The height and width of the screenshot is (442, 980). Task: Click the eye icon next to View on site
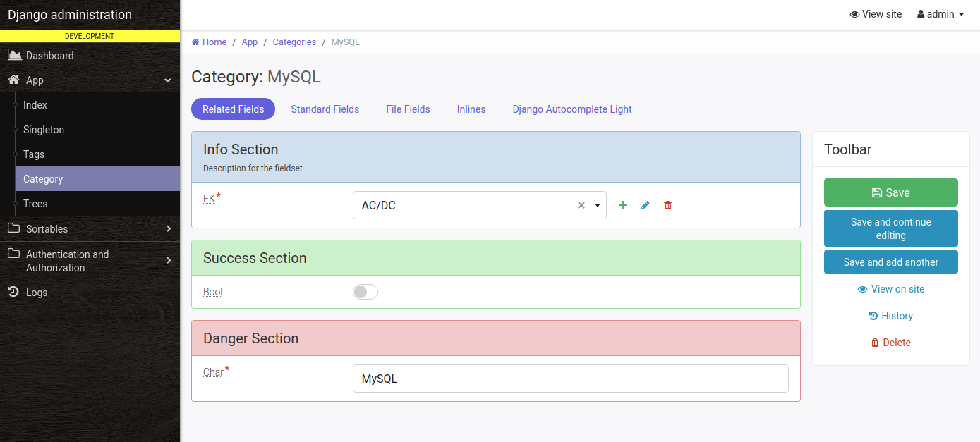coord(862,289)
